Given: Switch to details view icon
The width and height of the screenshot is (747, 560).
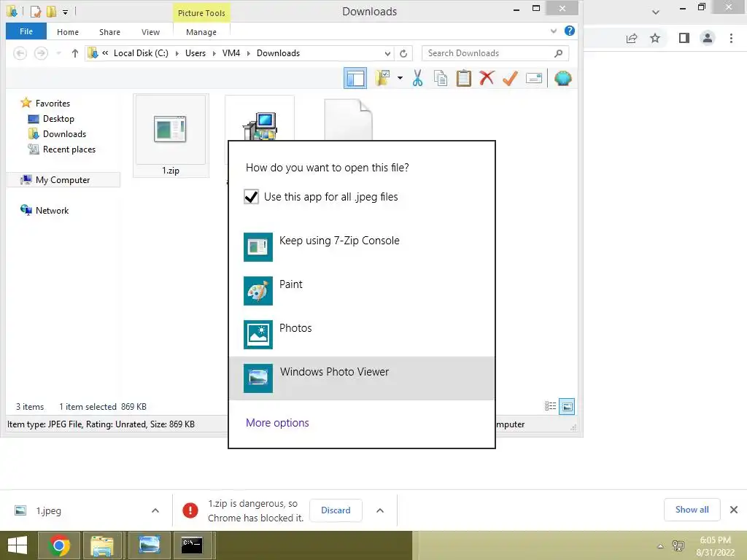Looking at the screenshot, I should (x=550, y=406).
